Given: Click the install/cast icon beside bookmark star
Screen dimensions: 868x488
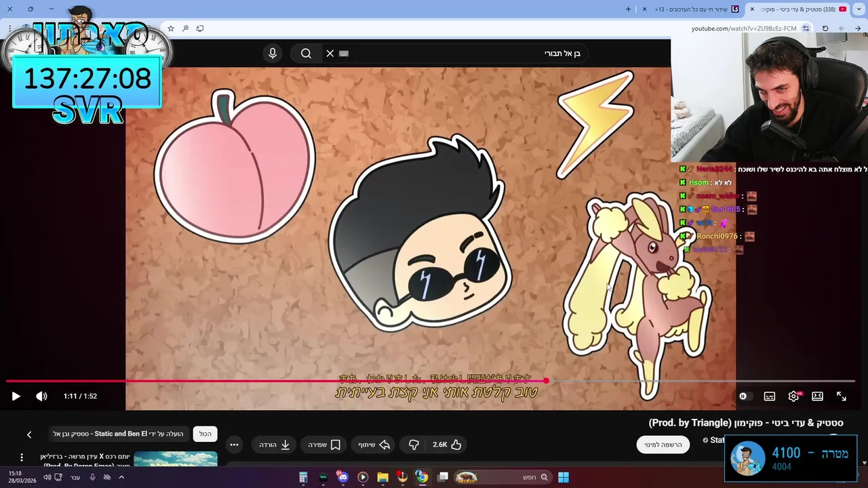Looking at the screenshot, I should point(199,28).
